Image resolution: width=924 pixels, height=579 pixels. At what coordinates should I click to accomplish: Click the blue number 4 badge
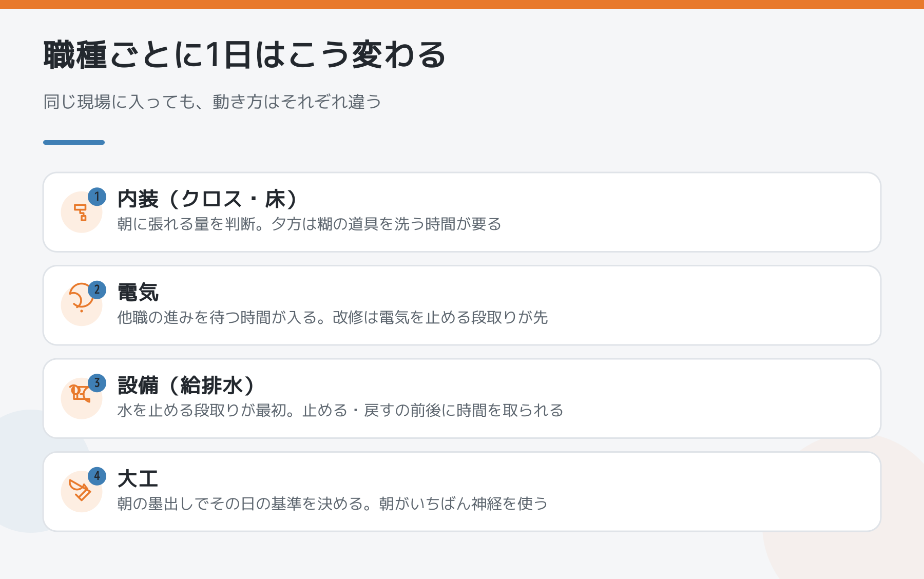[97, 476]
